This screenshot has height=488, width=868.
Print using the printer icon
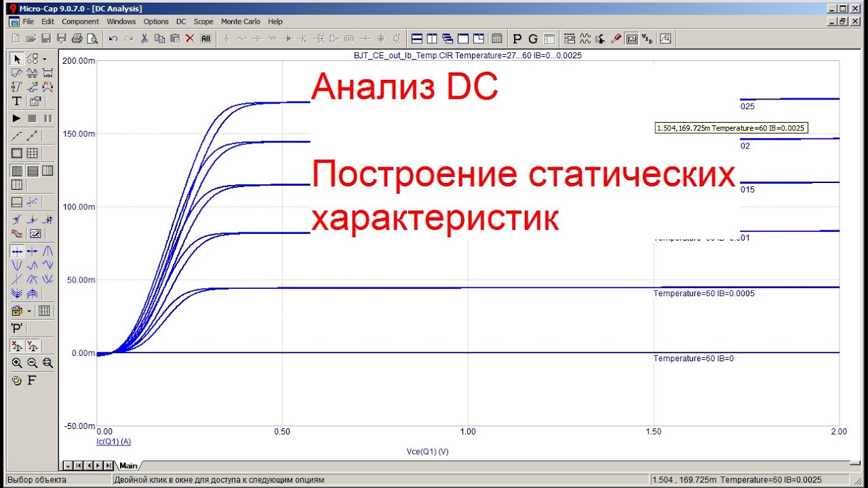click(77, 39)
